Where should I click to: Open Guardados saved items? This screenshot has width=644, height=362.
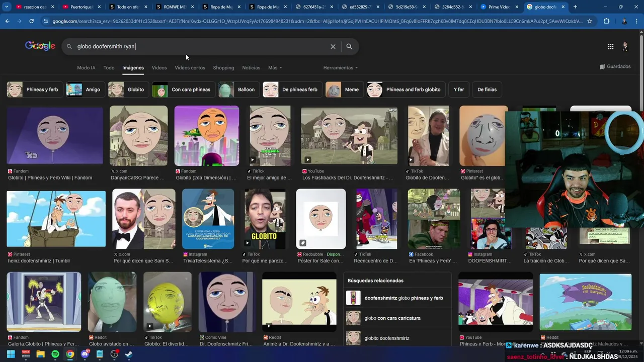(x=615, y=66)
